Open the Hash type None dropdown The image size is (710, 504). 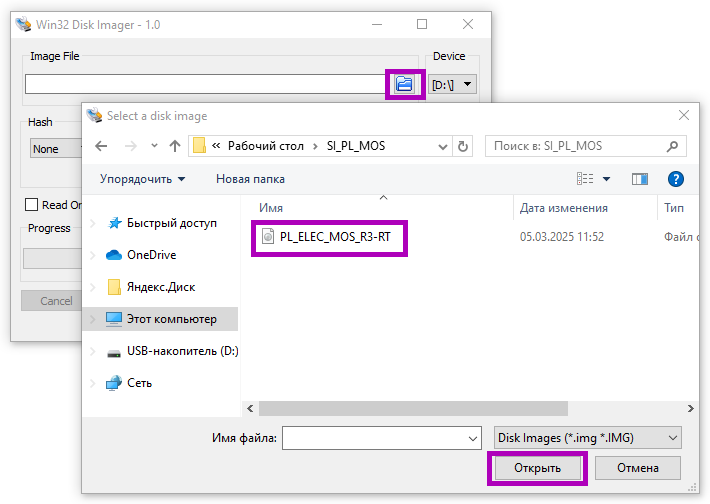56,149
